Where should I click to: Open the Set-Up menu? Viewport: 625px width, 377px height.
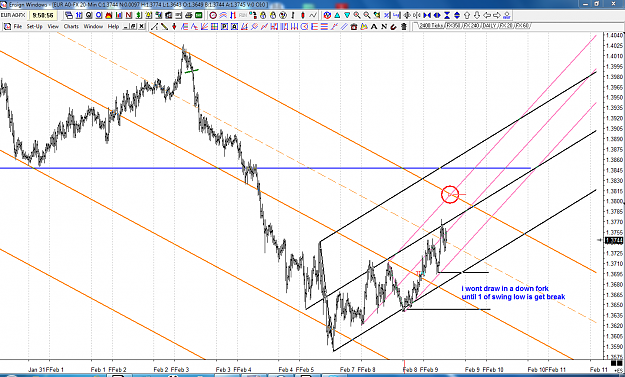point(34,26)
